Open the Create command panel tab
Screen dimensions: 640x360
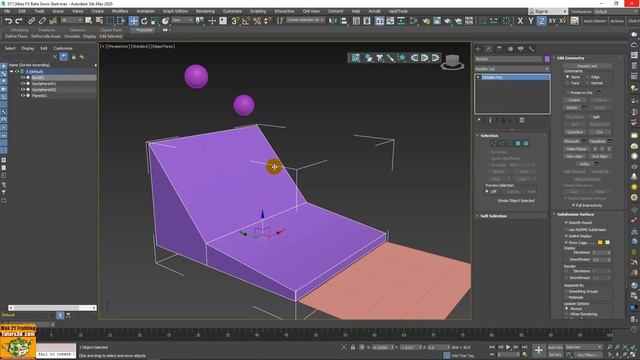478,49
